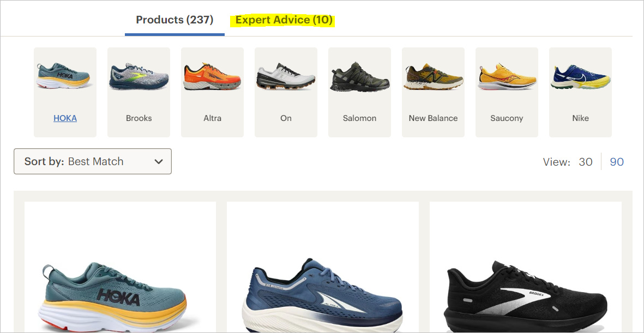Screen dimensions: 644x333
Task: Choose the New Balance shoe thumbnail
Action: [x=434, y=76]
